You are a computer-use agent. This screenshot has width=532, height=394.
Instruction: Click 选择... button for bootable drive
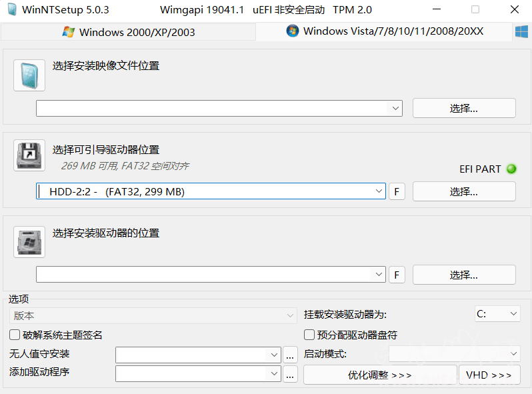(464, 191)
